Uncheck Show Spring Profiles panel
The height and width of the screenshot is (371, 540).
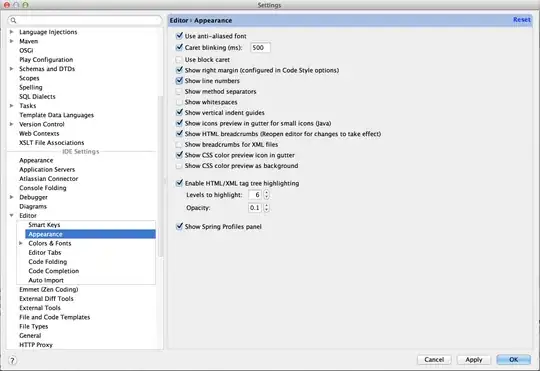pos(179,226)
